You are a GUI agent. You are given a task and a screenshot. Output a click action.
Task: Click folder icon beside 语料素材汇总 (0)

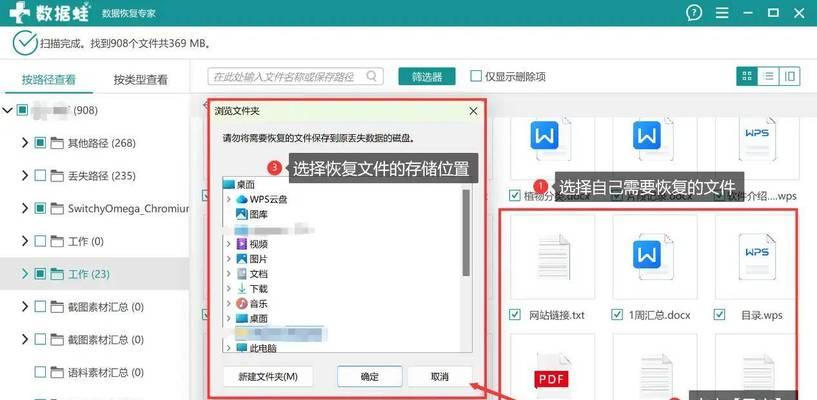[x=57, y=372]
